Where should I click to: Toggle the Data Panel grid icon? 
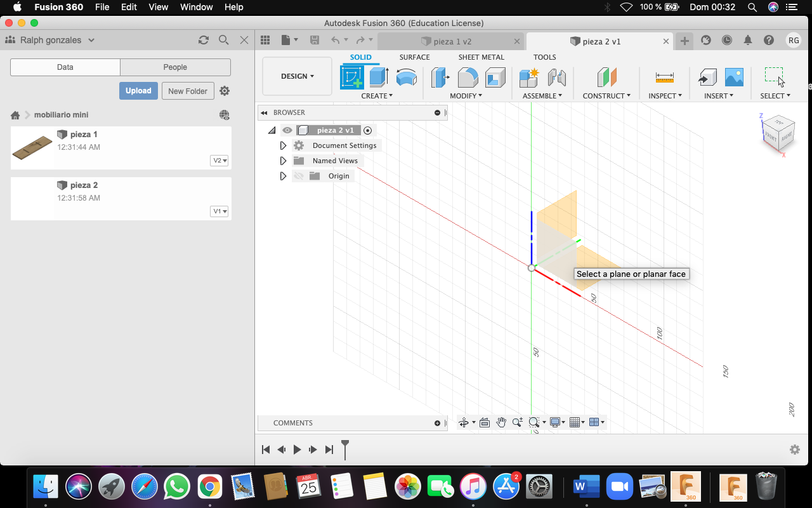pos(265,40)
